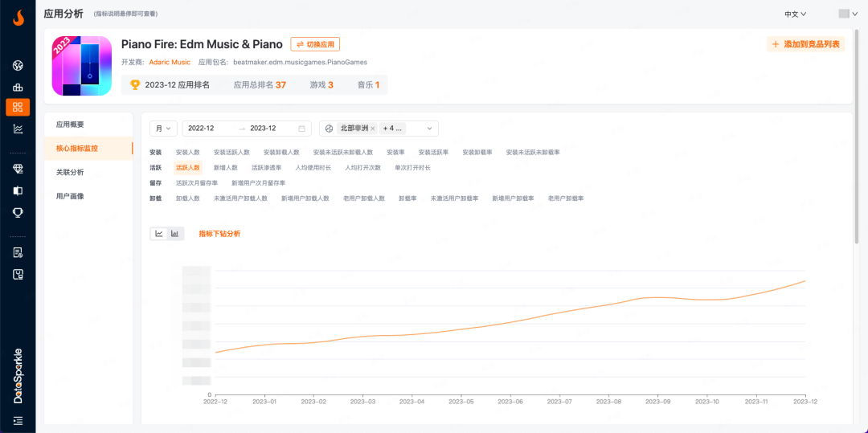
Task: Click the globe icon in region selector
Action: click(x=329, y=129)
